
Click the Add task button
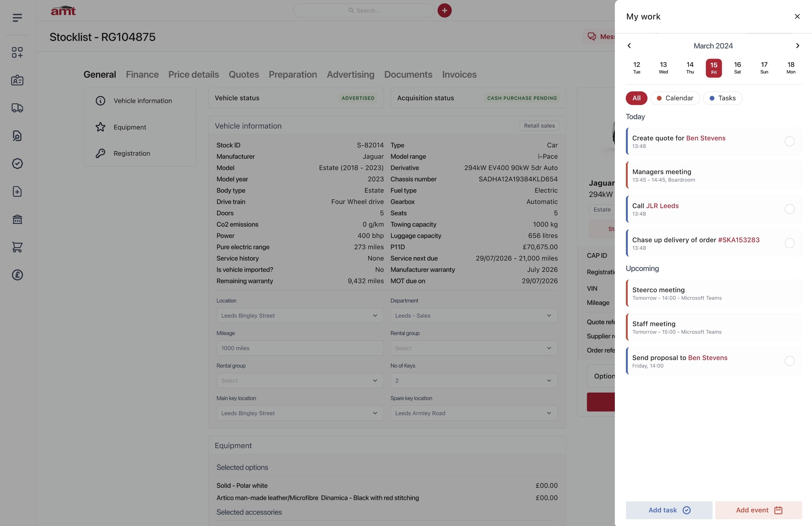669,510
